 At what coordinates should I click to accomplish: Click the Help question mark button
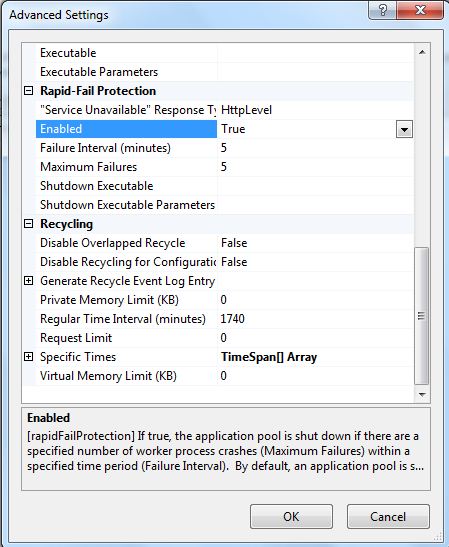point(383,10)
